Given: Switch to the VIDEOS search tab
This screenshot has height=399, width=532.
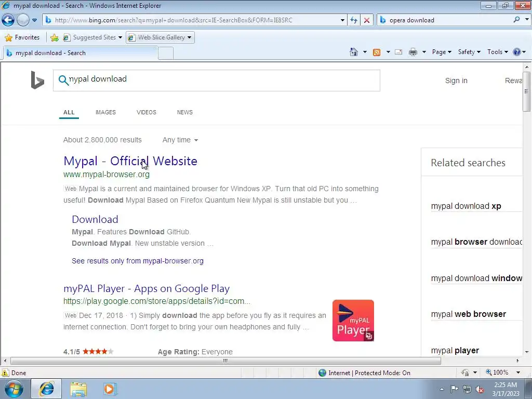Looking at the screenshot, I should [x=146, y=112].
